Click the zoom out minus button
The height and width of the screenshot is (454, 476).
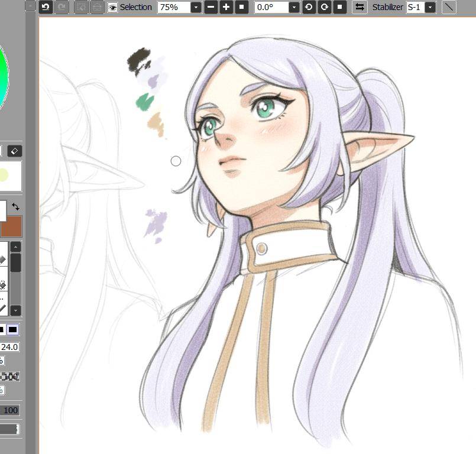211,7
